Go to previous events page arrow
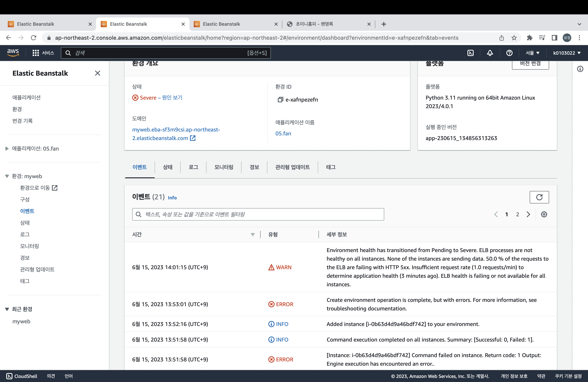Screen dimensions: 588x382 click(496, 214)
